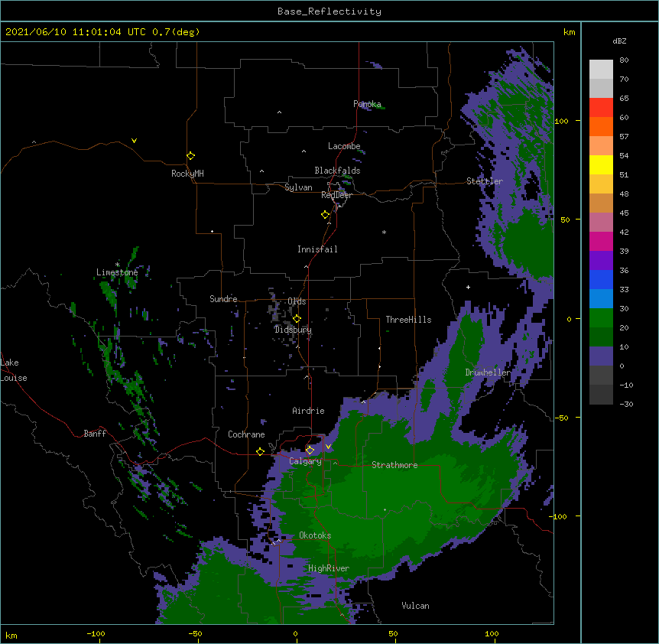Click the white asterisk east of Innisfail
Viewport: 659px width, 644px height.
click(384, 232)
